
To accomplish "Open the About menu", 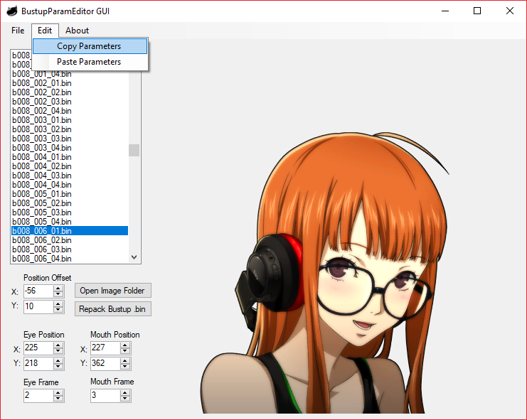I will pyautogui.click(x=77, y=31).
